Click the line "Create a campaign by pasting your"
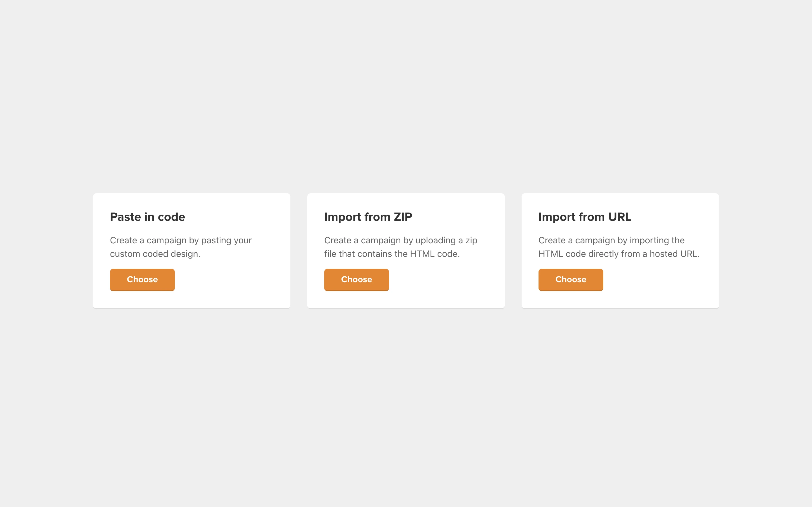The image size is (812, 507). [180, 241]
